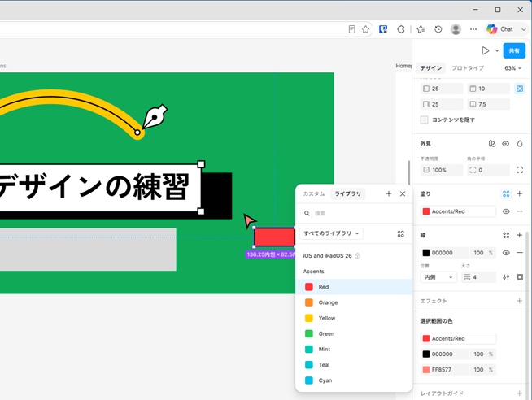Select ライブラリ tab in color picker
The width and height of the screenshot is (532, 400).
(x=348, y=193)
